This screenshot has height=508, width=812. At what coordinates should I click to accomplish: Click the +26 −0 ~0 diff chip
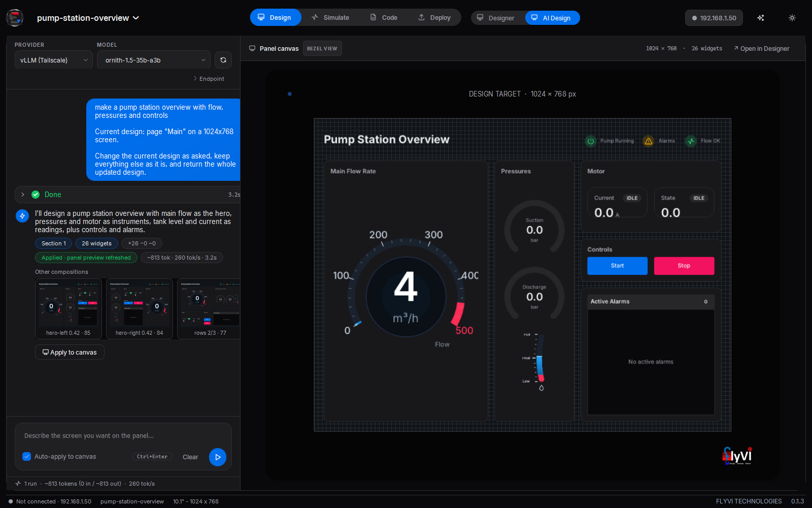click(x=142, y=243)
